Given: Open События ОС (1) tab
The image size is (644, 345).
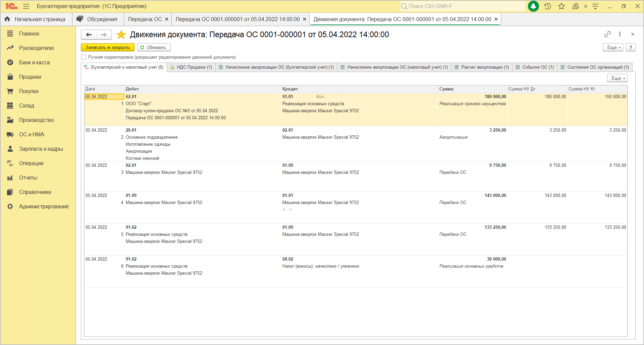Looking at the screenshot, I should click(x=535, y=67).
